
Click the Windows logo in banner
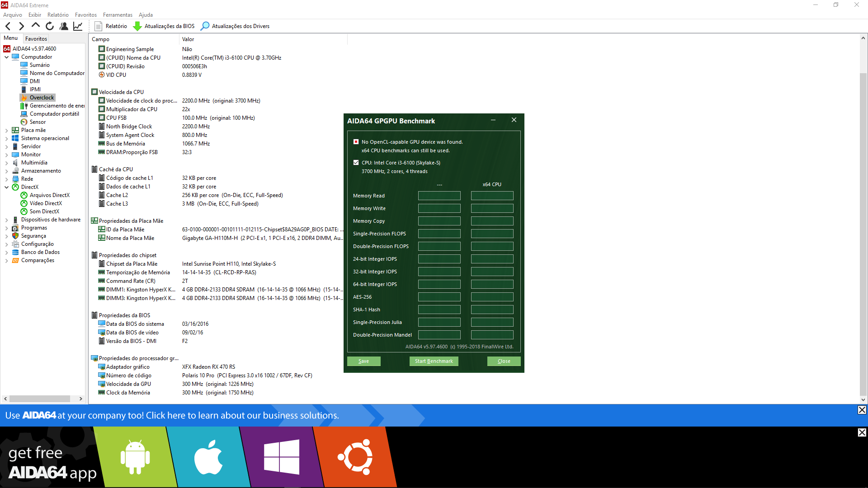(x=282, y=457)
